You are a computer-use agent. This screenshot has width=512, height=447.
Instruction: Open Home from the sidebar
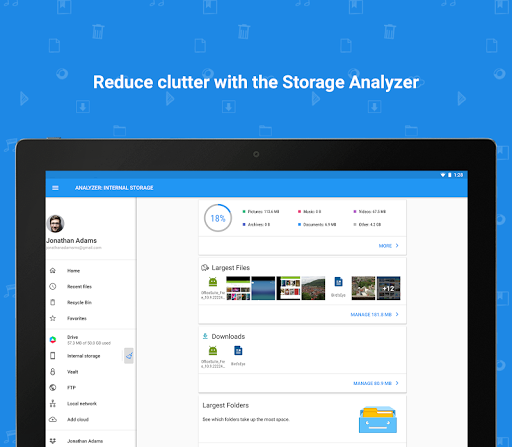(91, 271)
